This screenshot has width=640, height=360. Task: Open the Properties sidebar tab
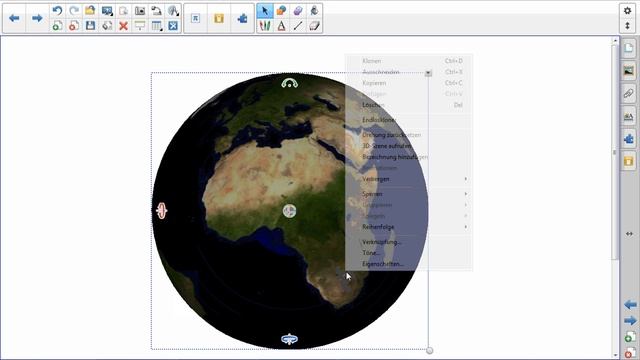pos(629,117)
